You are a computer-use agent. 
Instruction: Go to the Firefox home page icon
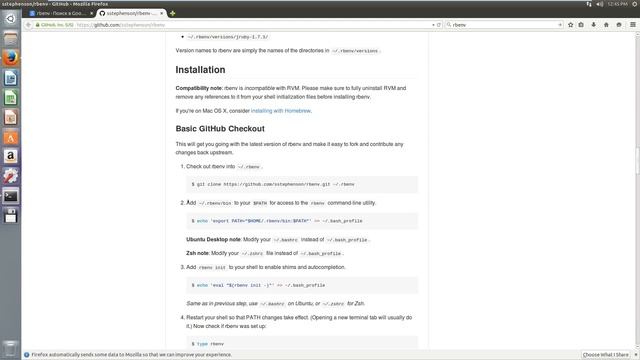click(x=606, y=25)
